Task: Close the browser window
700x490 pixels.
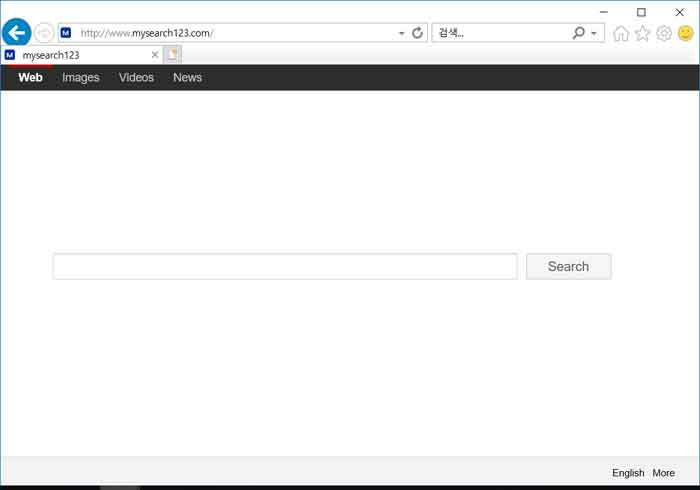Action: point(679,12)
